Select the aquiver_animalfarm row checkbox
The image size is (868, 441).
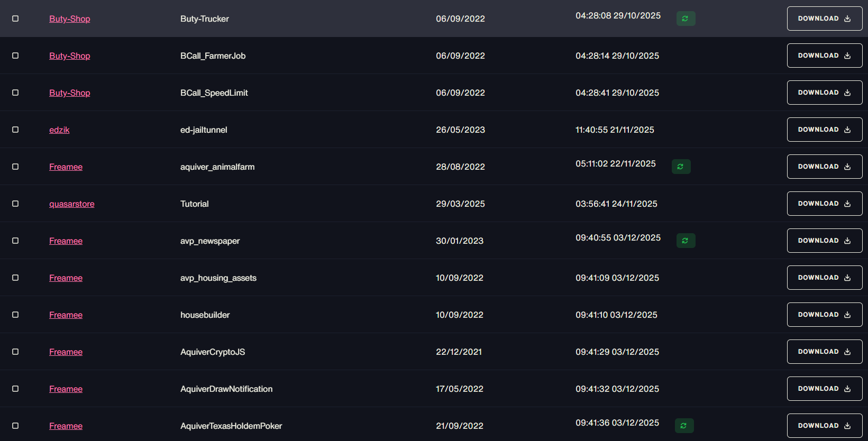point(15,167)
